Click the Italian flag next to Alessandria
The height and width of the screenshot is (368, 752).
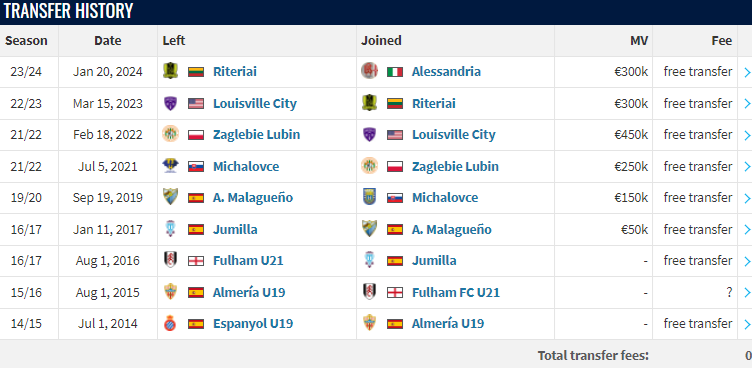coord(395,72)
